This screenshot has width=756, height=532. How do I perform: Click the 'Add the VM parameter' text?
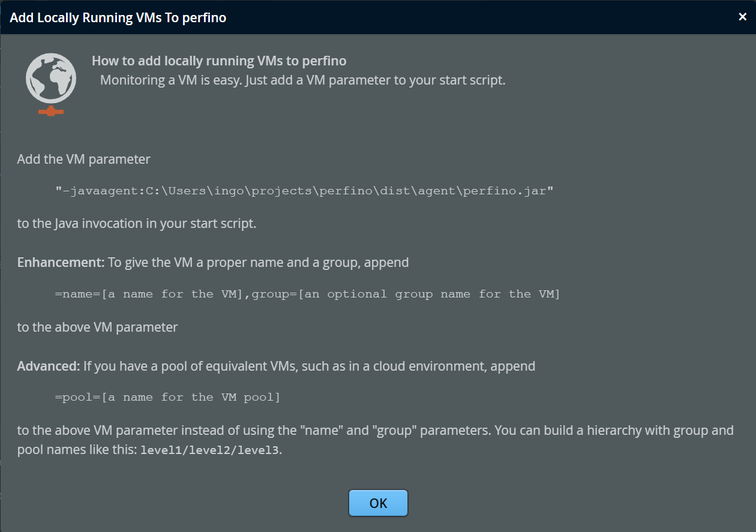point(83,159)
